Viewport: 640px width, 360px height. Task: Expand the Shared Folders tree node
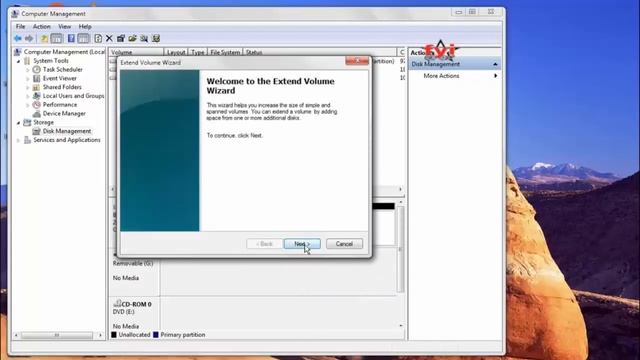tap(28, 87)
